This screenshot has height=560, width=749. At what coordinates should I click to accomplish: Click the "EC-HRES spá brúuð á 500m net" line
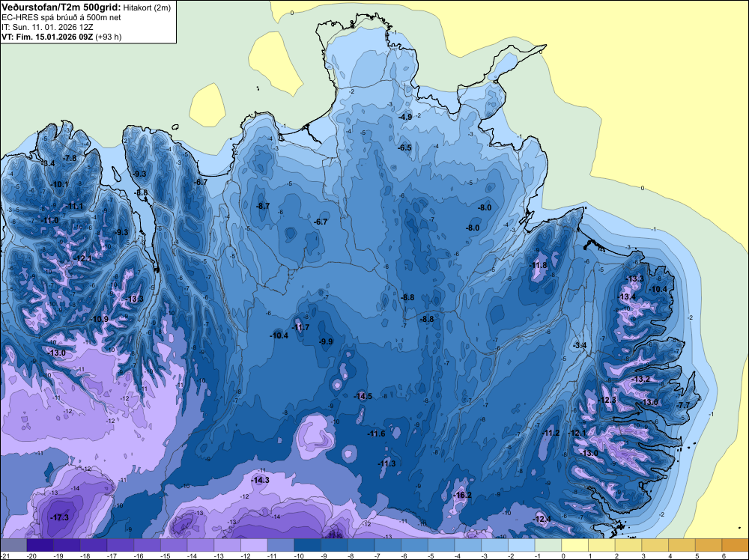click(x=61, y=18)
